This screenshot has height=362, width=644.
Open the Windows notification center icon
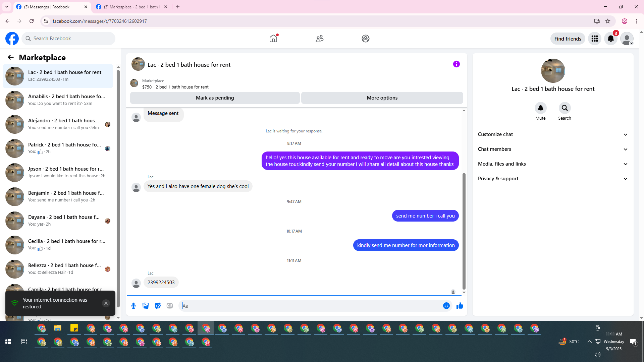point(633,342)
